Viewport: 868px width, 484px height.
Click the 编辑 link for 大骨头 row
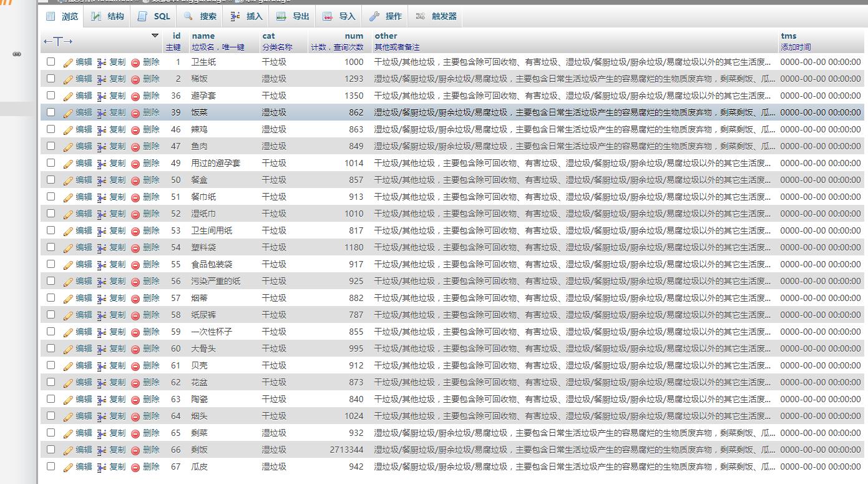click(x=84, y=348)
